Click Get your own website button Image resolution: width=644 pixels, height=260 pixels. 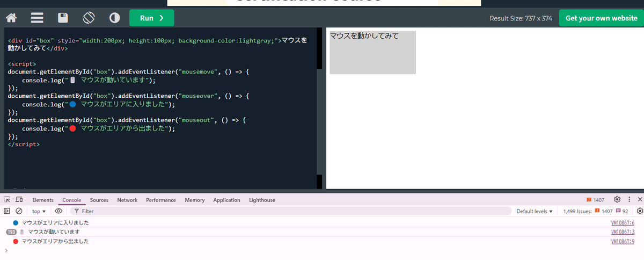tap(602, 18)
